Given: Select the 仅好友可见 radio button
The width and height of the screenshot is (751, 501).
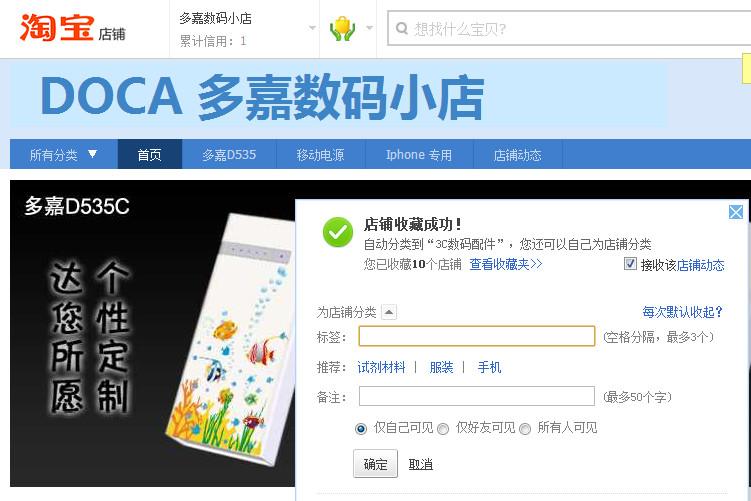Looking at the screenshot, I should point(443,429).
